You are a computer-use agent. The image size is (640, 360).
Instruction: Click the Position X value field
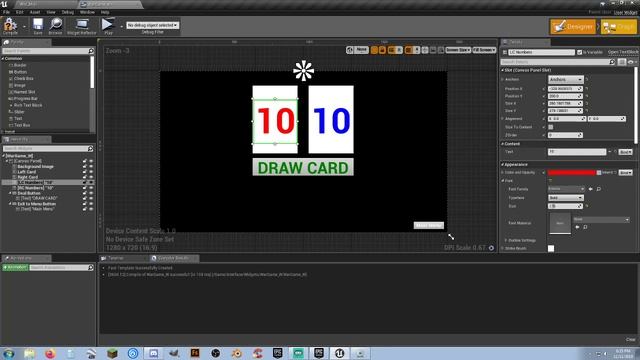(565, 89)
